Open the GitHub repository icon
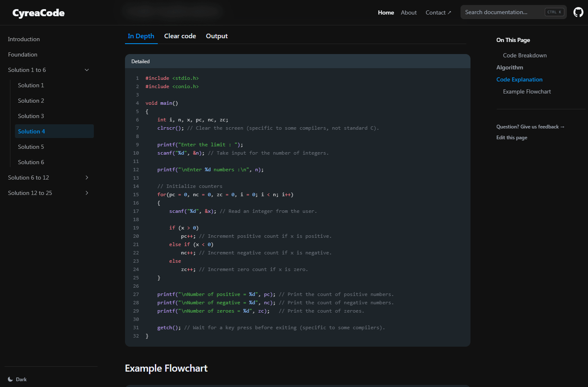Image resolution: width=588 pixels, height=387 pixels. click(578, 12)
